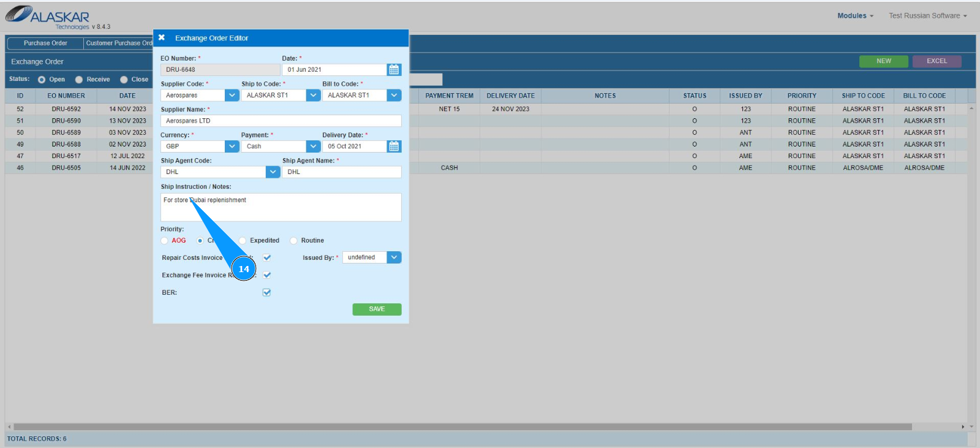Filter by Receive status
The width and height of the screenshot is (980, 448).
pyautogui.click(x=79, y=80)
